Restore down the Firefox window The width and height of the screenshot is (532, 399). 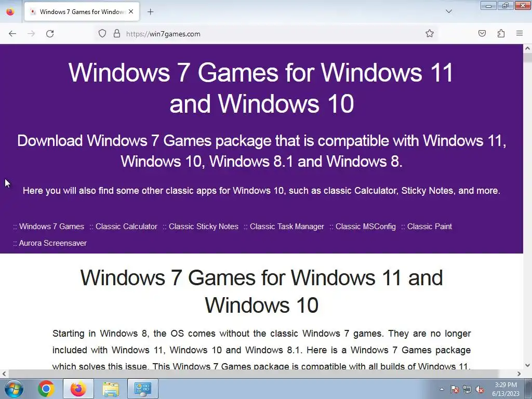coord(506,5)
